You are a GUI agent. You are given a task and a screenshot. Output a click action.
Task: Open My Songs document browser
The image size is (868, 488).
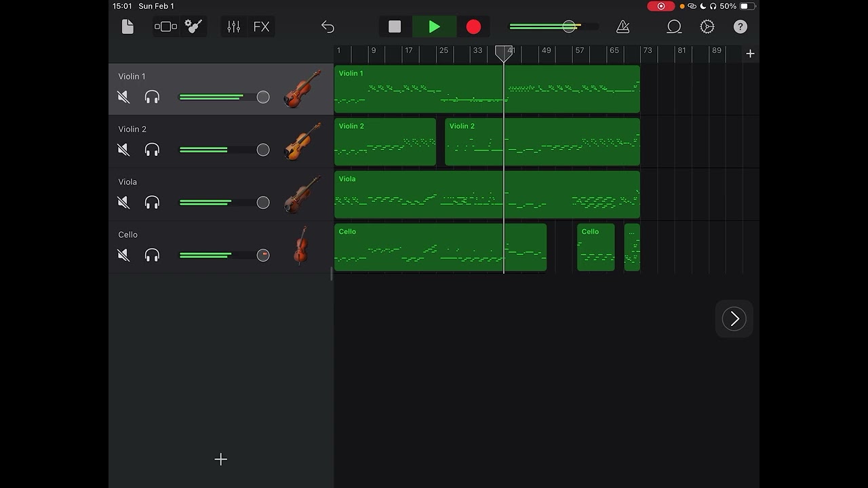[x=127, y=26]
